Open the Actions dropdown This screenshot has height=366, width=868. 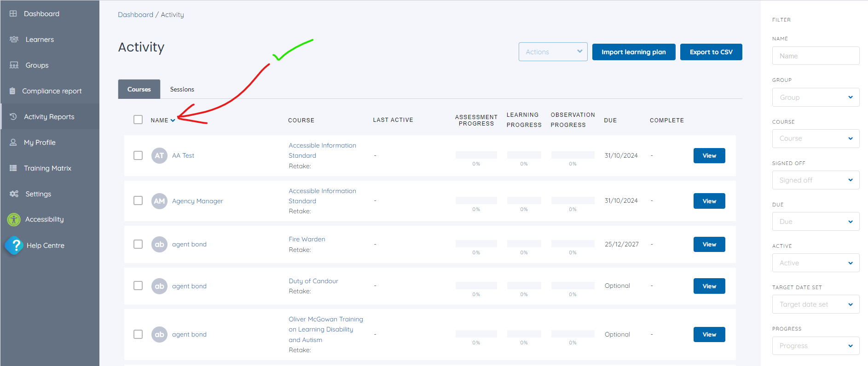(553, 52)
